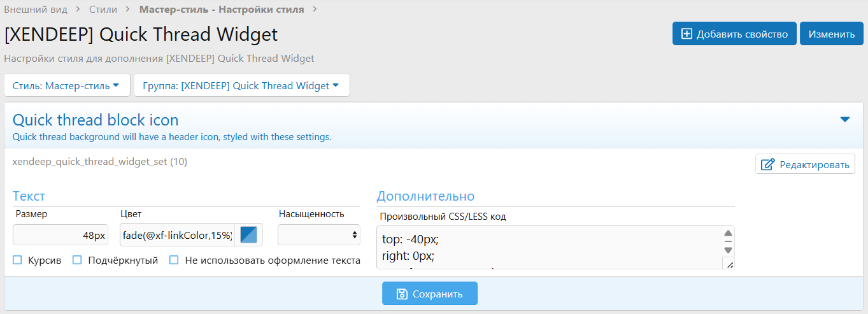
Task: Open the Стиль: Мастер-стиль dropdown
Action: (x=67, y=85)
